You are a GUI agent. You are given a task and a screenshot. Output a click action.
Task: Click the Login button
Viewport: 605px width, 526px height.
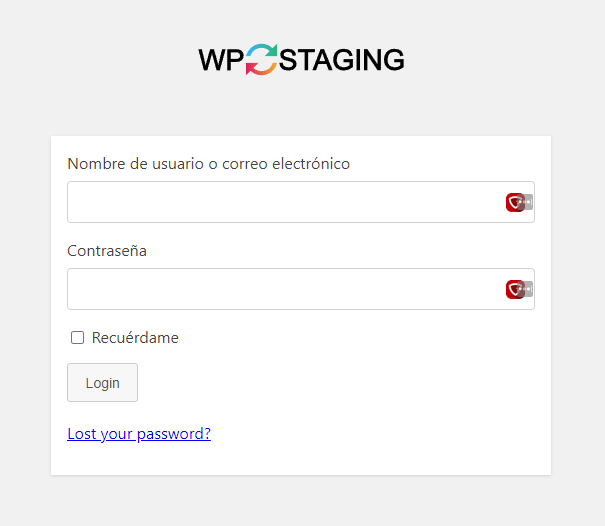pyautogui.click(x=102, y=382)
